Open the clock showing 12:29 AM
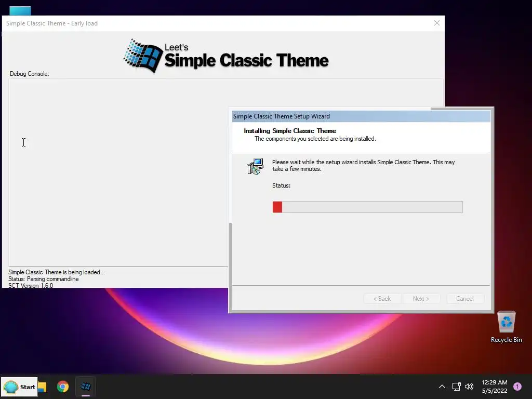532x399 pixels. (495, 382)
